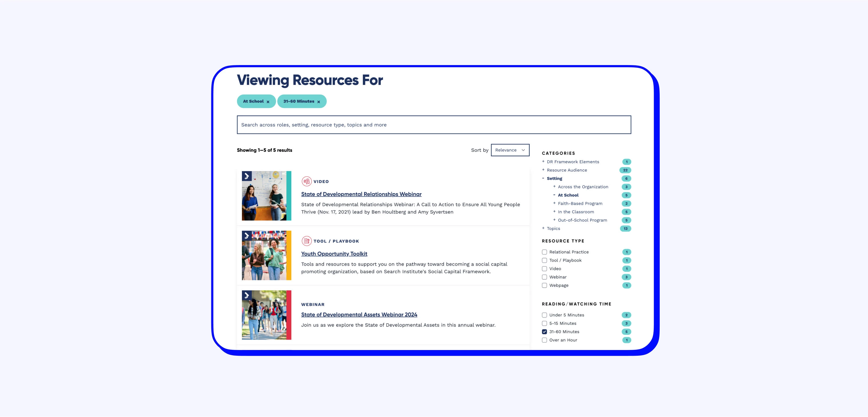Click the Video resource type icon
Viewport: 868px width, 417px height.
[x=306, y=182]
